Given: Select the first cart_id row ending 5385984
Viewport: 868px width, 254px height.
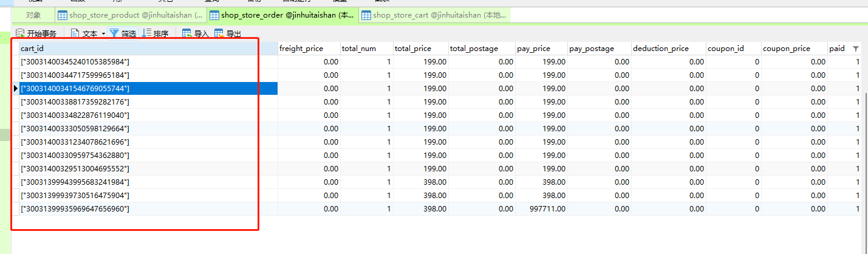Looking at the screenshot, I should pyautogui.click(x=75, y=62).
